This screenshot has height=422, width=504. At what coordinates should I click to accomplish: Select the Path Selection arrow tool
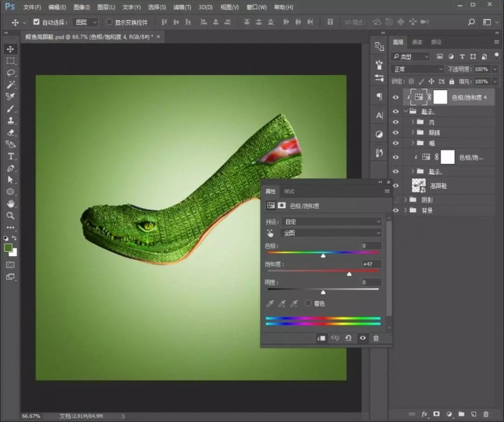10,180
